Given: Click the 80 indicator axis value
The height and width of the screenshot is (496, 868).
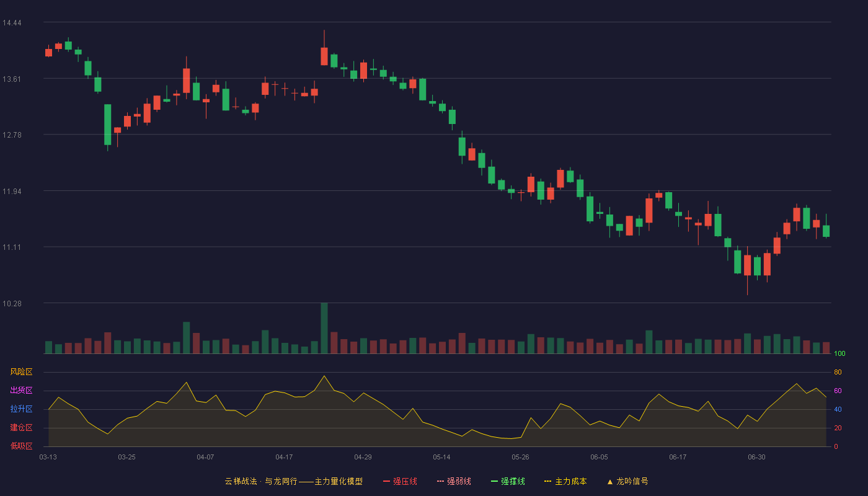Looking at the screenshot, I should point(838,372).
